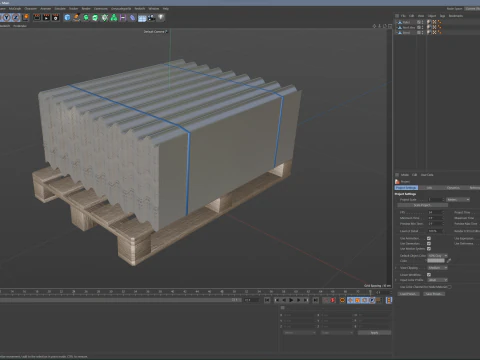The width and height of the screenshot is (480, 360).
Task: Toggle the Use Generators checkbox
Action: (429, 243)
